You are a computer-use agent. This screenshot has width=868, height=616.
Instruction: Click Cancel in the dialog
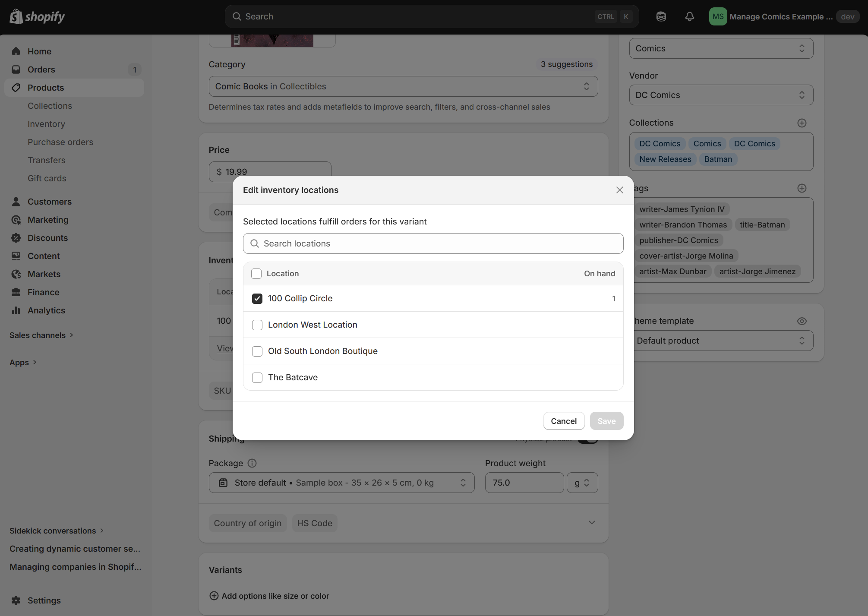tap(564, 421)
